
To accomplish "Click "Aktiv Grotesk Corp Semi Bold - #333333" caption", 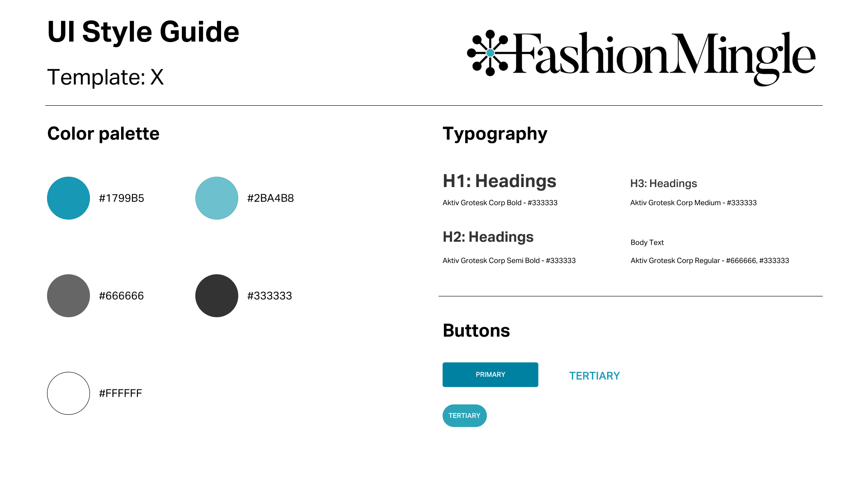I will pos(509,261).
